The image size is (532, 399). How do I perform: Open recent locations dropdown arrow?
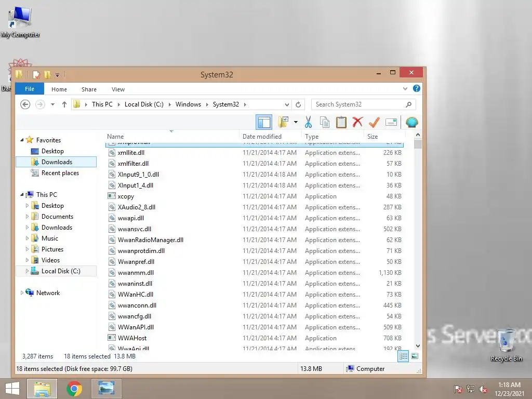click(x=52, y=104)
